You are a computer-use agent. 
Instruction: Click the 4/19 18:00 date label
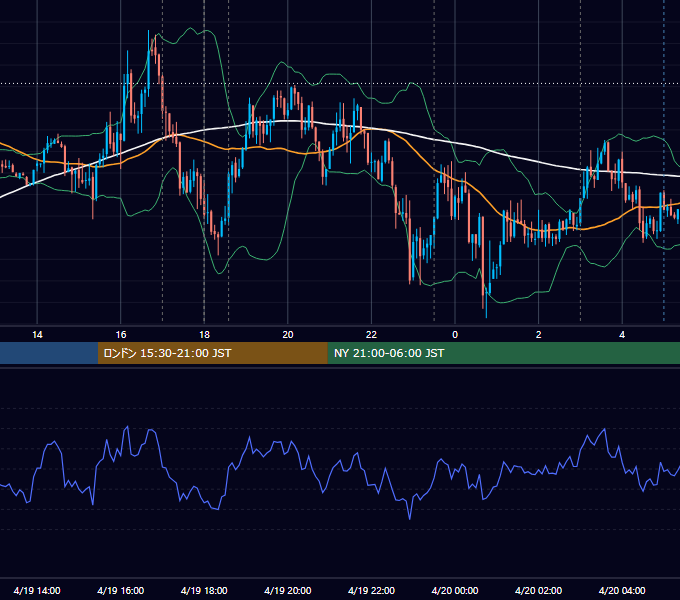pyautogui.click(x=204, y=590)
